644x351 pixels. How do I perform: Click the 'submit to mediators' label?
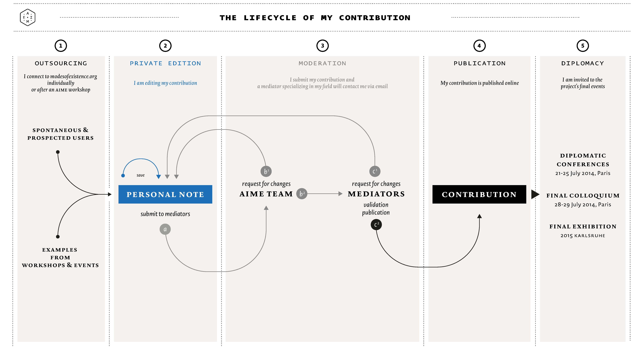pyautogui.click(x=165, y=214)
